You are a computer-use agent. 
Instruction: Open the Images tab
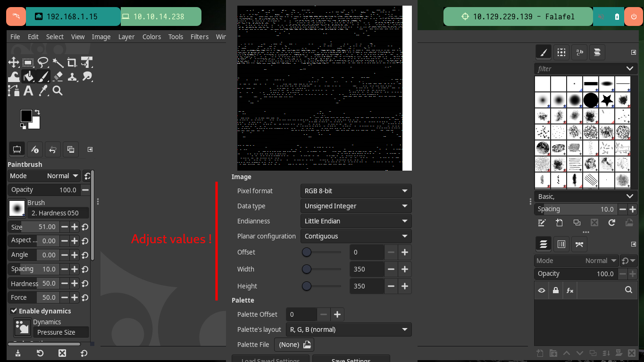(x=71, y=149)
